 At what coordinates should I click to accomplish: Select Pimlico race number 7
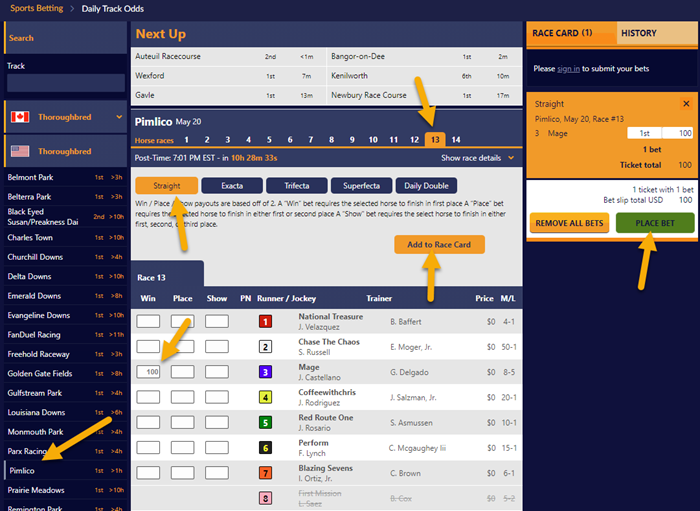(x=311, y=140)
